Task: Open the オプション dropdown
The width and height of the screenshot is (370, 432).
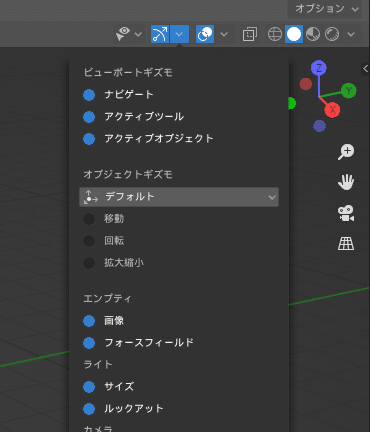Action: click(325, 9)
